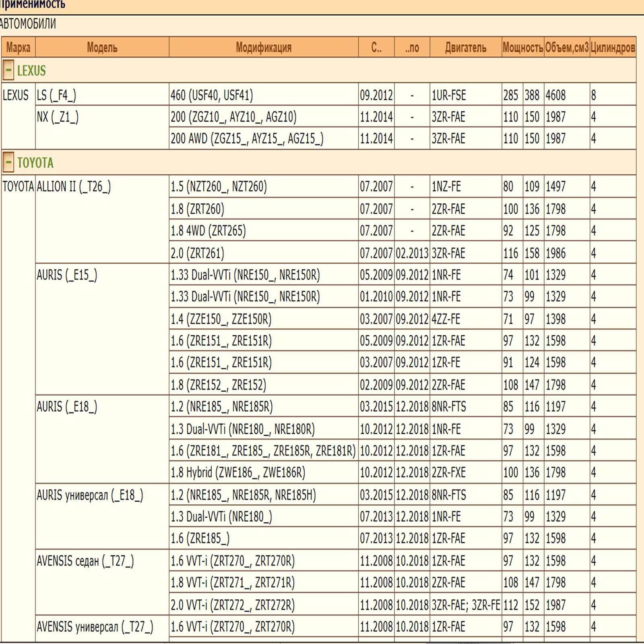Image resolution: width=644 pixels, height=644 pixels.
Task: Click the LEXUS group title
Action: pyautogui.click(x=31, y=71)
